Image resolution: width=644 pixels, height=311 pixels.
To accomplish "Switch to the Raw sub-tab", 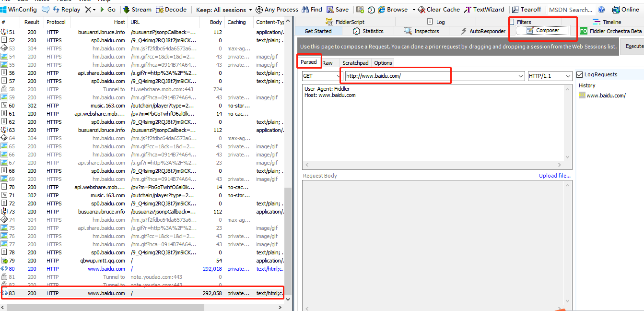I will pyautogui.click(x=328, y=63).
